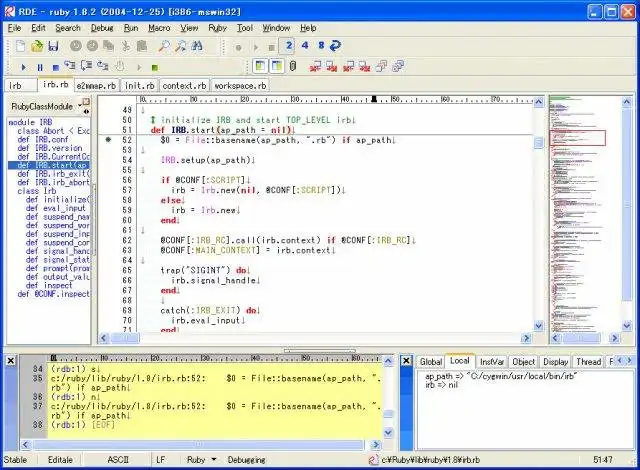
Task: Open the Ruby language dropdown in status bar
Action: pos(213,460)
